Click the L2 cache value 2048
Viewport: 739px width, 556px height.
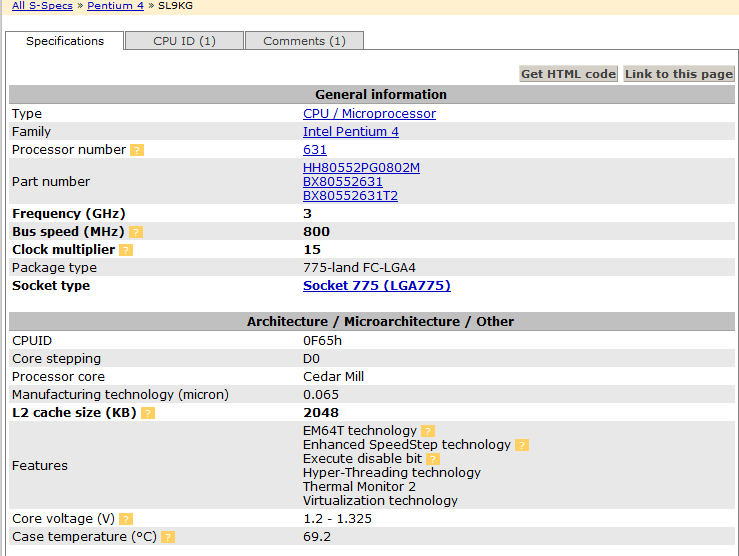pyautogui.click(x=321, y=412)
